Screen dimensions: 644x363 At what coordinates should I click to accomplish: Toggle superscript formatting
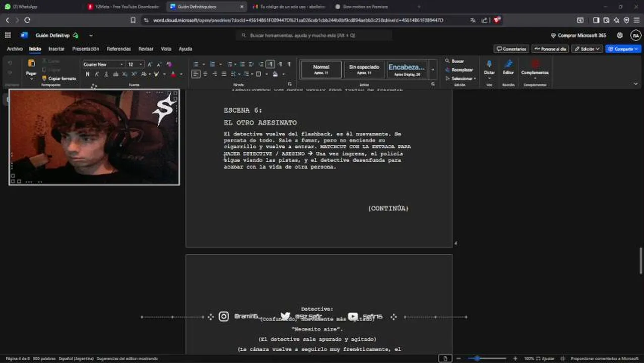pyautogui.click(x=135, y=74)
